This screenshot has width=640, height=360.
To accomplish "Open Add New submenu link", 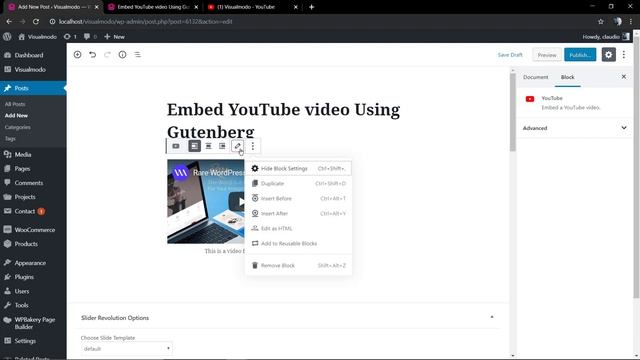I will pyautogui.click(x=16, y=116).
